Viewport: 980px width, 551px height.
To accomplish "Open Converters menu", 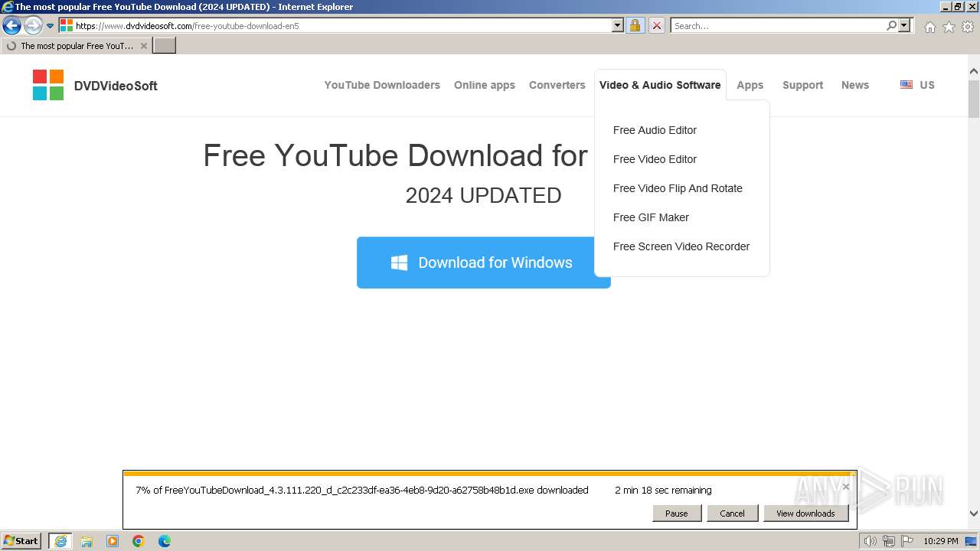I will [557, 85].
